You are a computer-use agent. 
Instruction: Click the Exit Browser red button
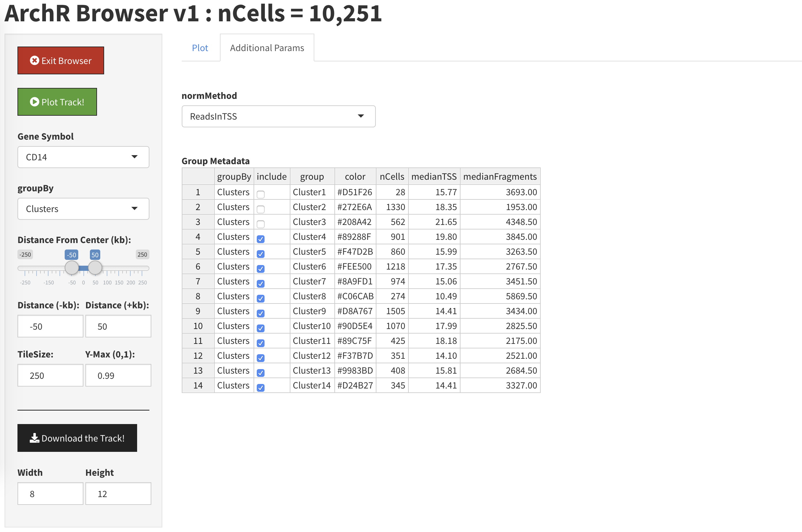click(61, 61)
